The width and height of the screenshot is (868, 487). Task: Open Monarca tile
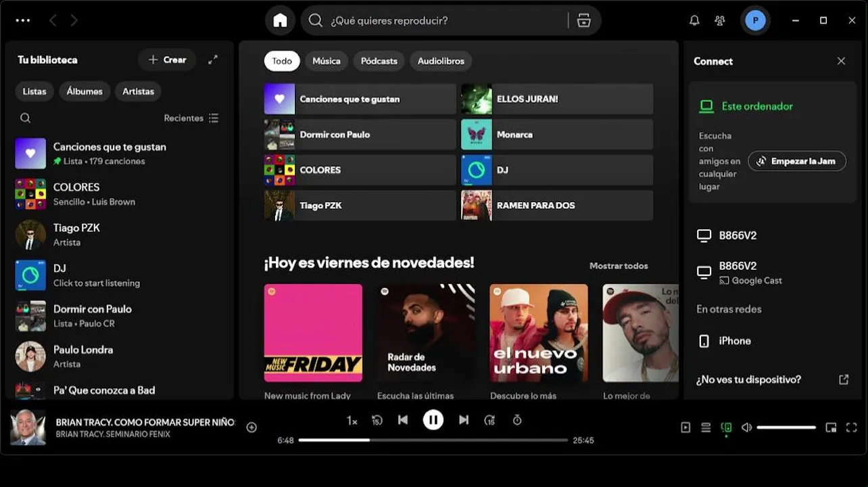[557, 135]
